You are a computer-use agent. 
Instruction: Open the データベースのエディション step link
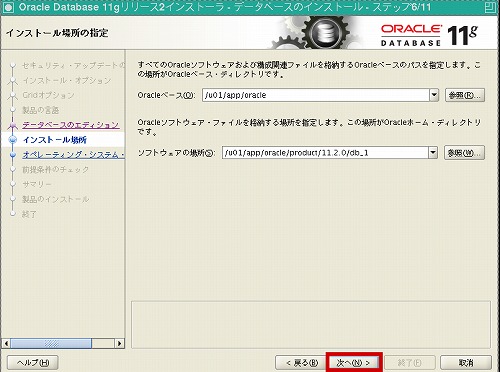tap(71, 125)
